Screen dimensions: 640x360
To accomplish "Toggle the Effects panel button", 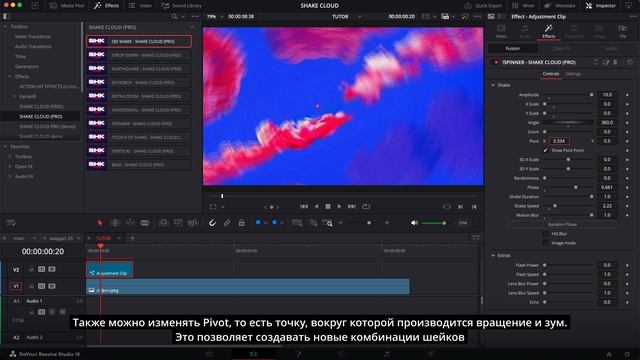I will click(x=107, y=6).
